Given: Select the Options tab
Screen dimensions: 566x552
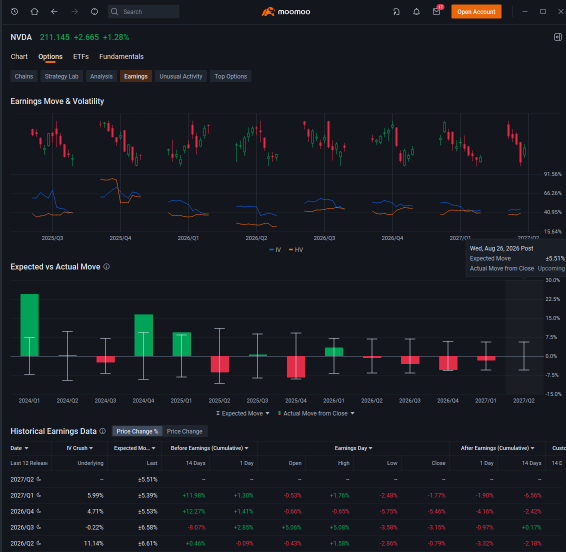Looking at the screenshot, I should (x=50, y=56).
